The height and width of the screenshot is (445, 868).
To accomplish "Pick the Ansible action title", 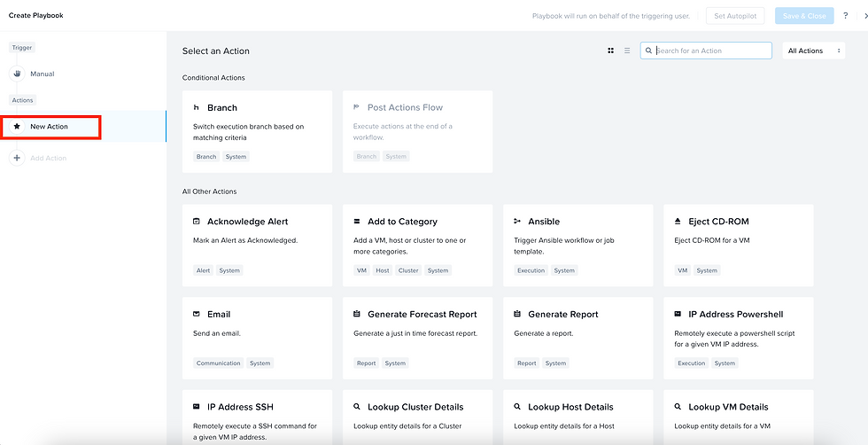I will tap(544, 221).
